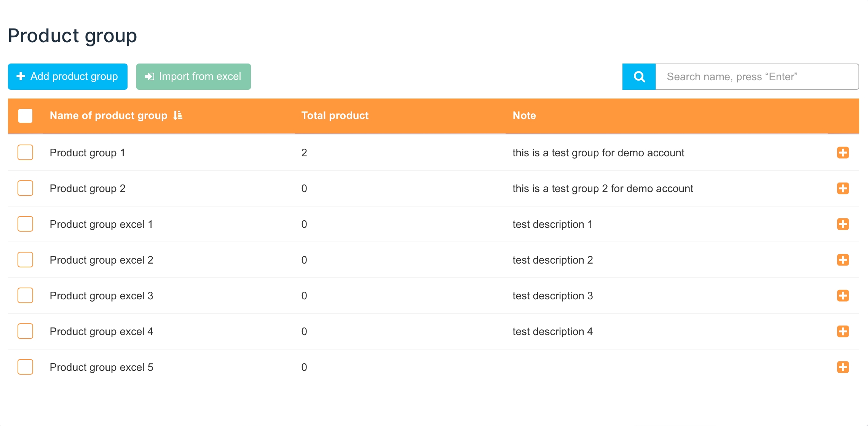
Task: Expand the Product group excel 5 row
Action: tap(842, 367)
